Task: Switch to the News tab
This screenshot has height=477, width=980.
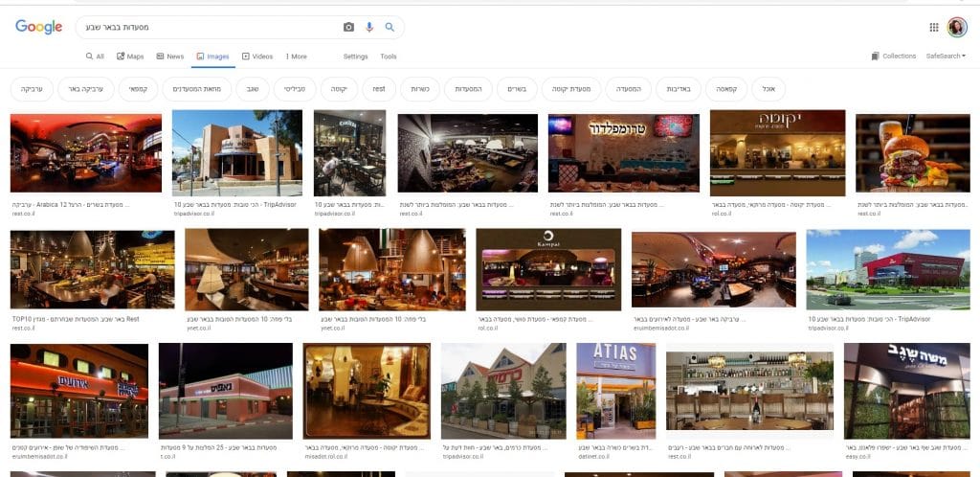Action: (170, 57)
